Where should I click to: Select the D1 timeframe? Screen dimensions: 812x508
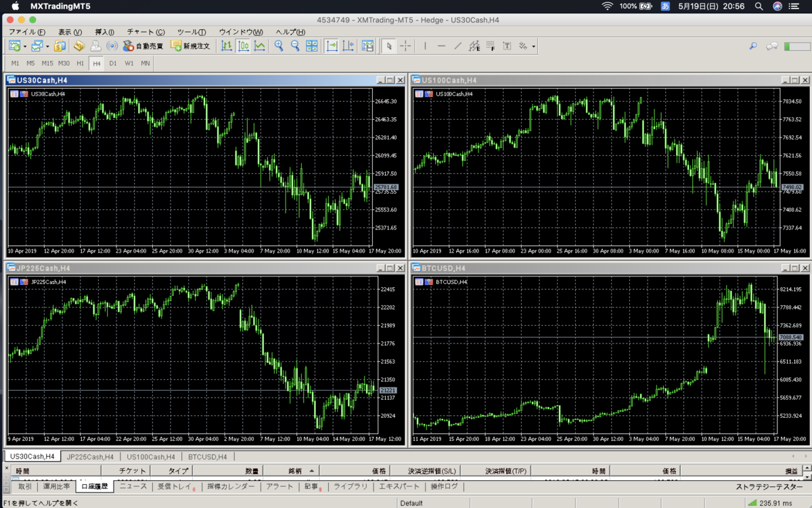tap(113, 63)
